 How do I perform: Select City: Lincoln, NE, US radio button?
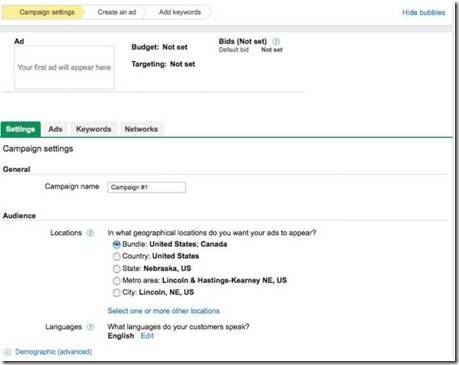tap(116, 293)
